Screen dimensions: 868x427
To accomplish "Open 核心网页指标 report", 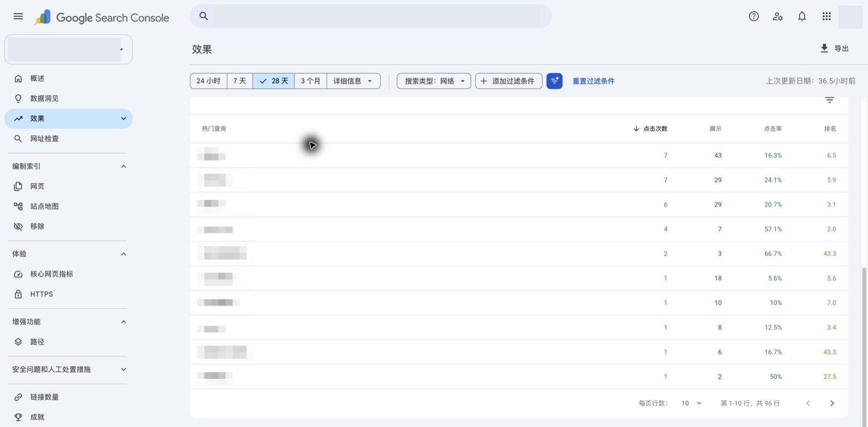I will click(68, 274).
